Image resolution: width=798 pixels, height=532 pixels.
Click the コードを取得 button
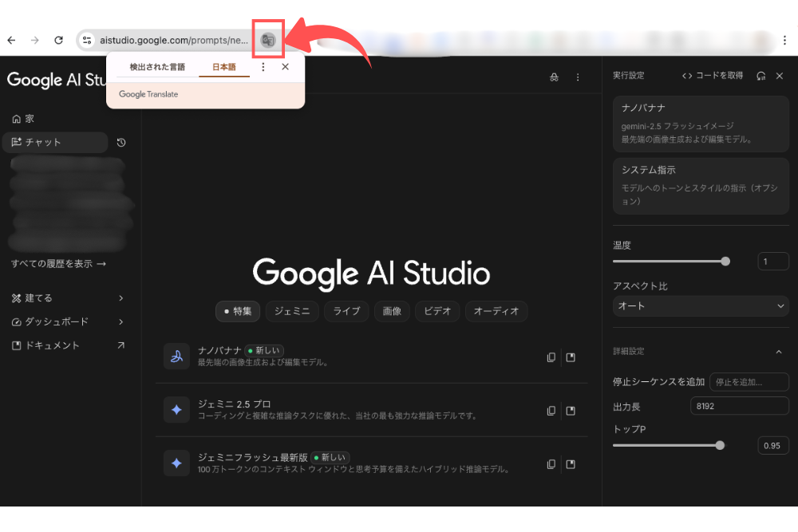(x=713, y=76)
